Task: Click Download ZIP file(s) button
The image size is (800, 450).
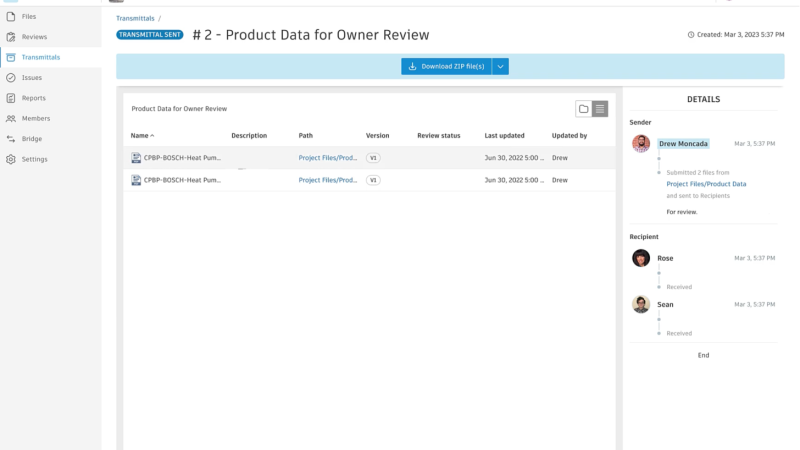Action: click(x=446, y=66)
